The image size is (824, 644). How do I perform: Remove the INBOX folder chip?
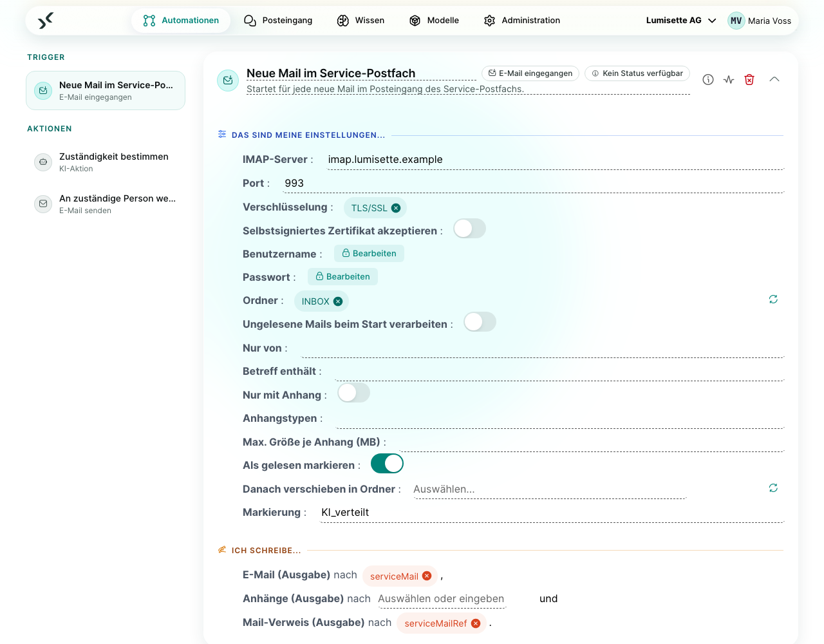[x=338, y=301]
